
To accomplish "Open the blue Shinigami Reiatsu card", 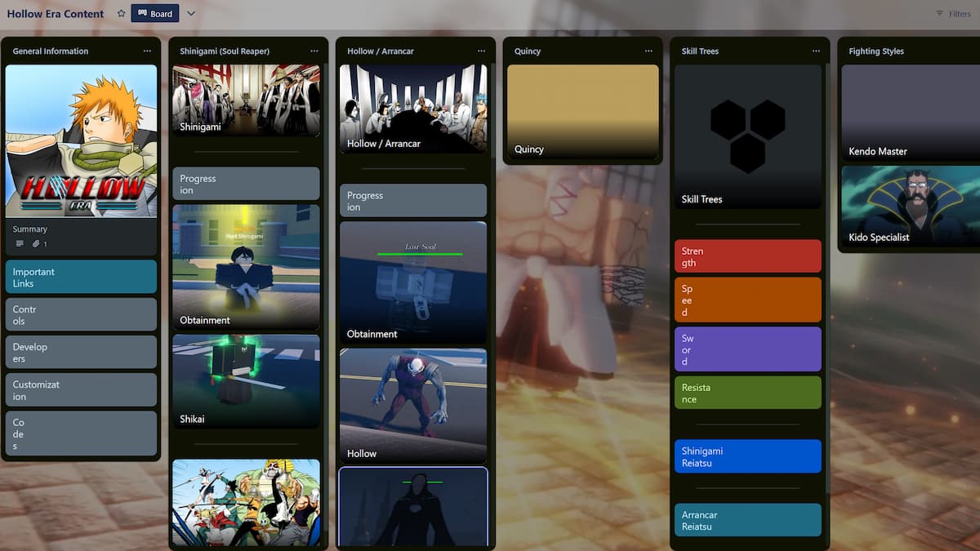I will (x=747, y=455).
